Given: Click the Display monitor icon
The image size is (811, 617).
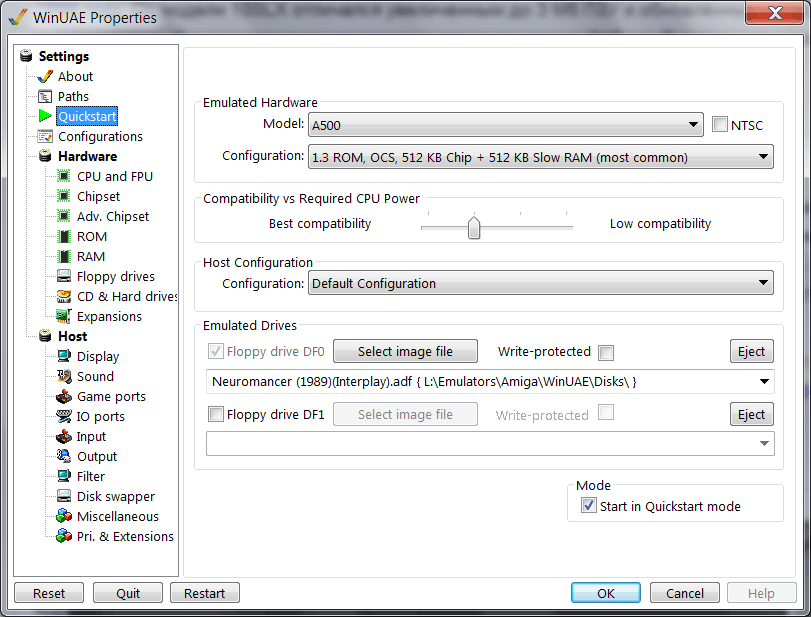Looking at the screenshot, I should (64, 356).
